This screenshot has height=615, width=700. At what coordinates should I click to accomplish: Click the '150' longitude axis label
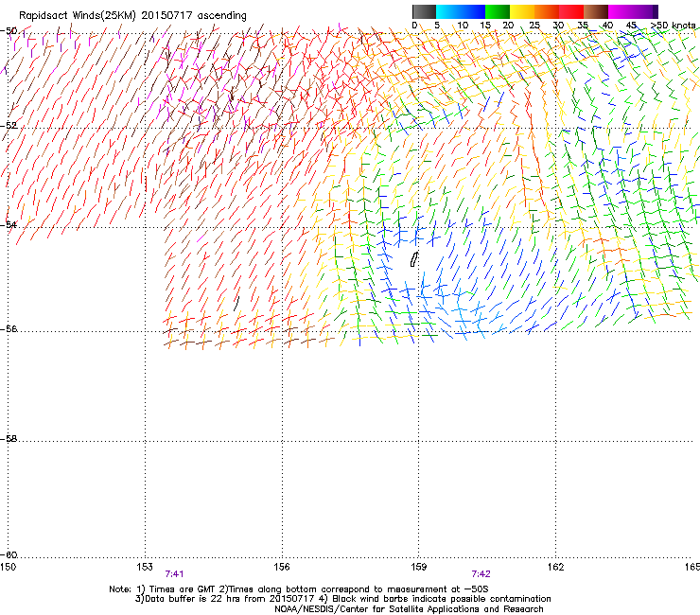[x=8, y=567]
